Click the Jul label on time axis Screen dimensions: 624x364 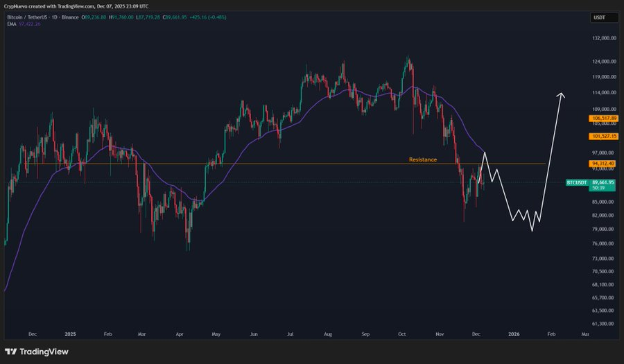291,333
